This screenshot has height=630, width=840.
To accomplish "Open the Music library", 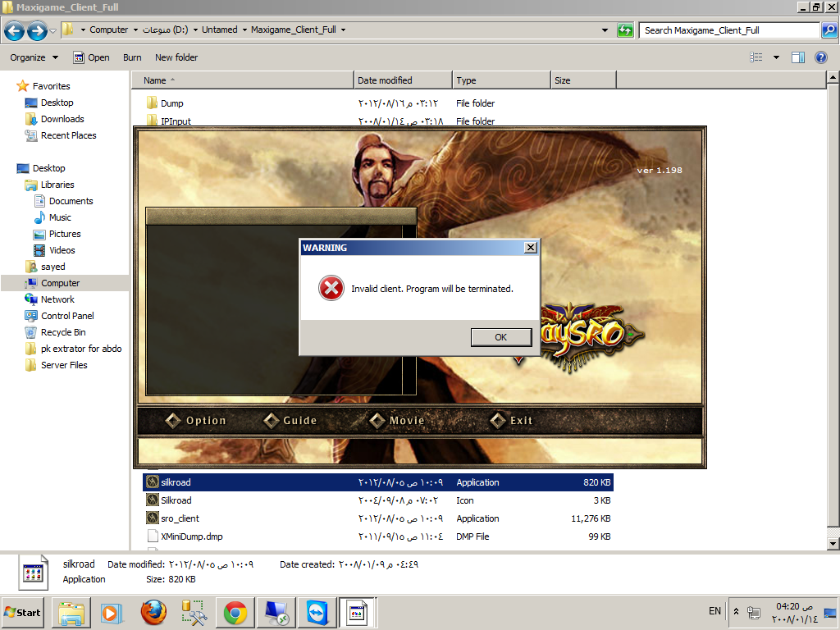I will pos(59,217).
